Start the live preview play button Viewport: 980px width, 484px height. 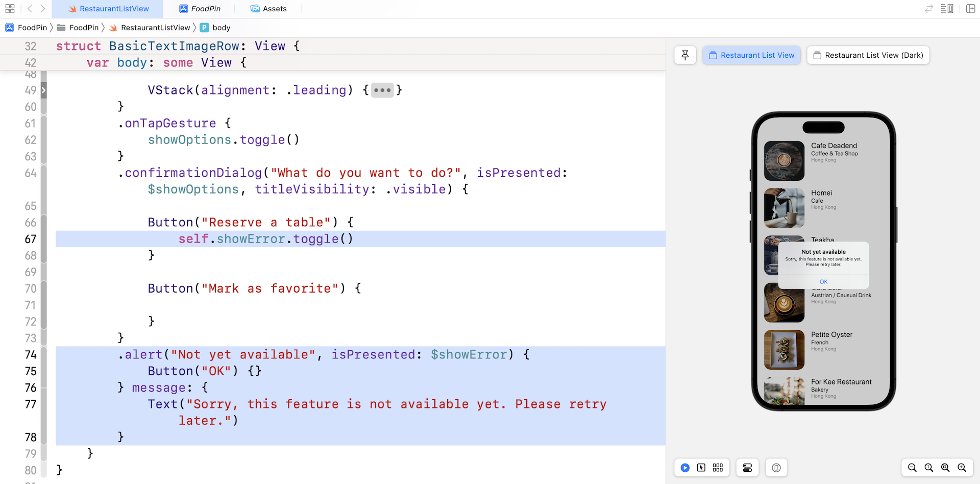pos(685,468)
